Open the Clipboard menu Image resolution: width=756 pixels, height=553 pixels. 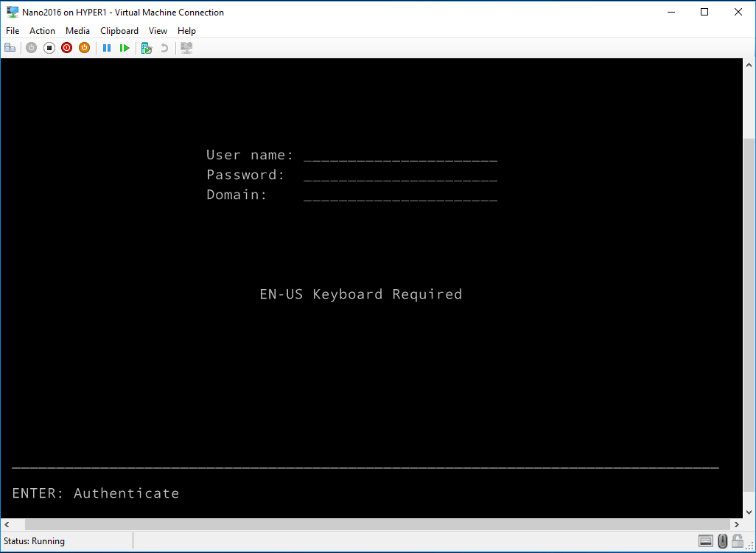119,31
